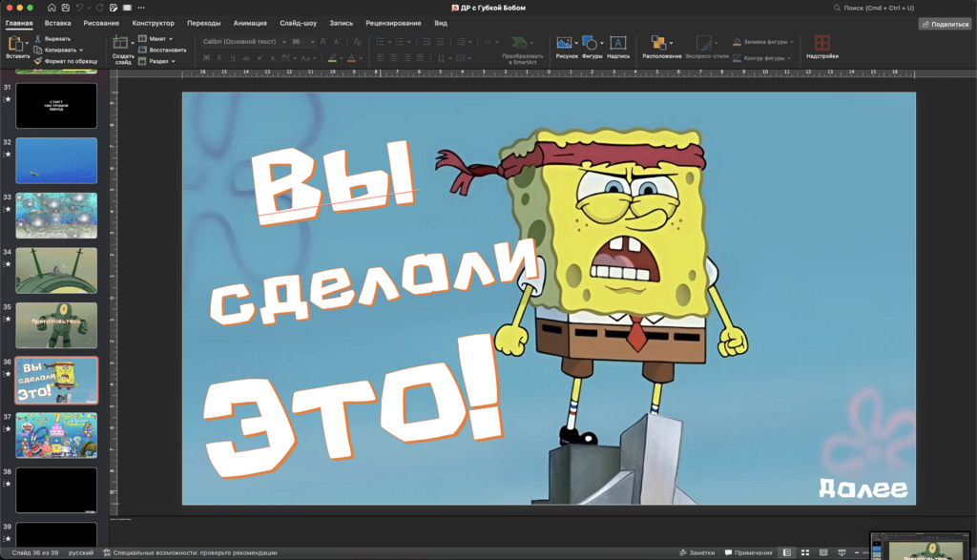977x560 pixels.
Task: Toggle underline Ч formatting
Action: pyautogui.click(x=233, y=58)
